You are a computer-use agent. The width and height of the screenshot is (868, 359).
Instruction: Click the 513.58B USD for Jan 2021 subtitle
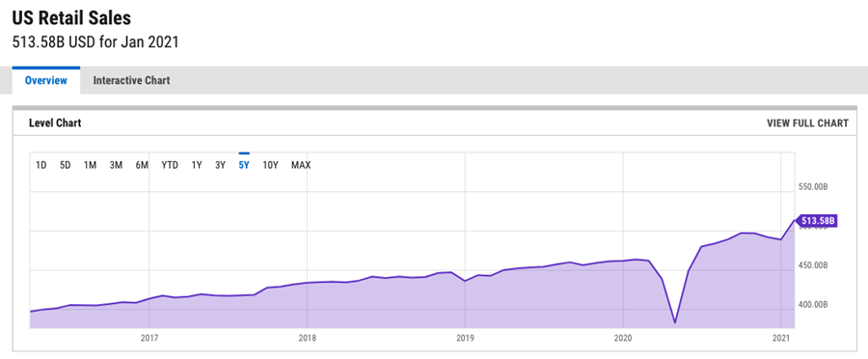tap(95, 42)
